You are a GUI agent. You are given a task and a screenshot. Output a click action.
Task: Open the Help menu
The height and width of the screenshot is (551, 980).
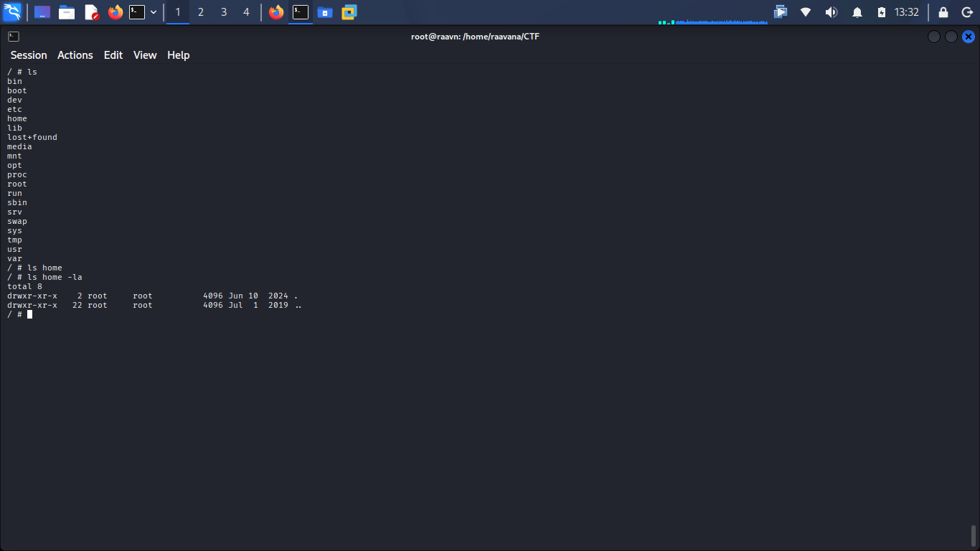[179, 55]
